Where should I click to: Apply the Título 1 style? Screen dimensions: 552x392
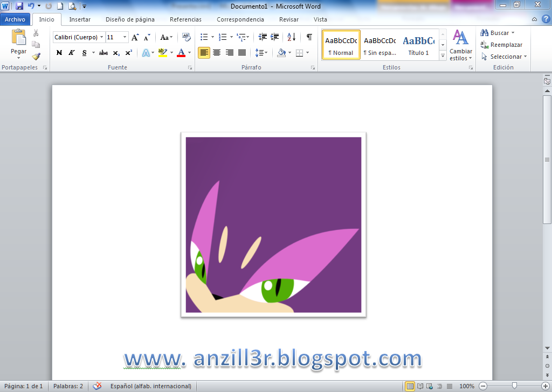click(418, 45)
